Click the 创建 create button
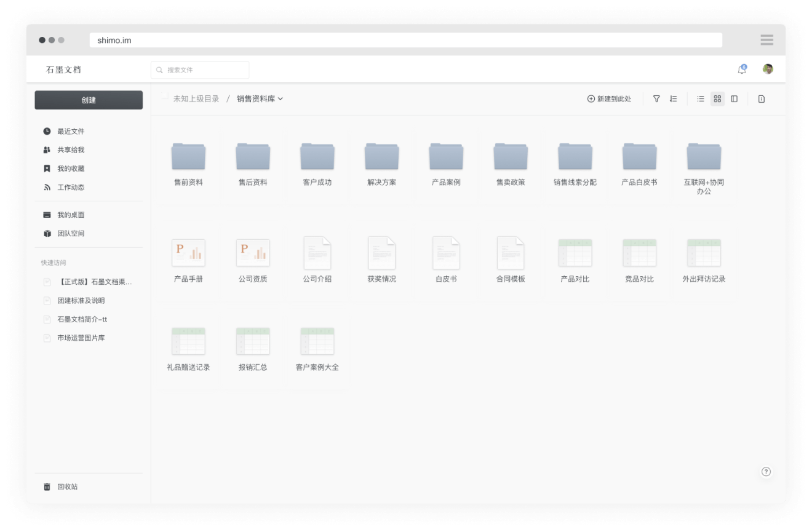Image resolution: width=812 pixels, height=532 pixels. click(x=89, y=100)
